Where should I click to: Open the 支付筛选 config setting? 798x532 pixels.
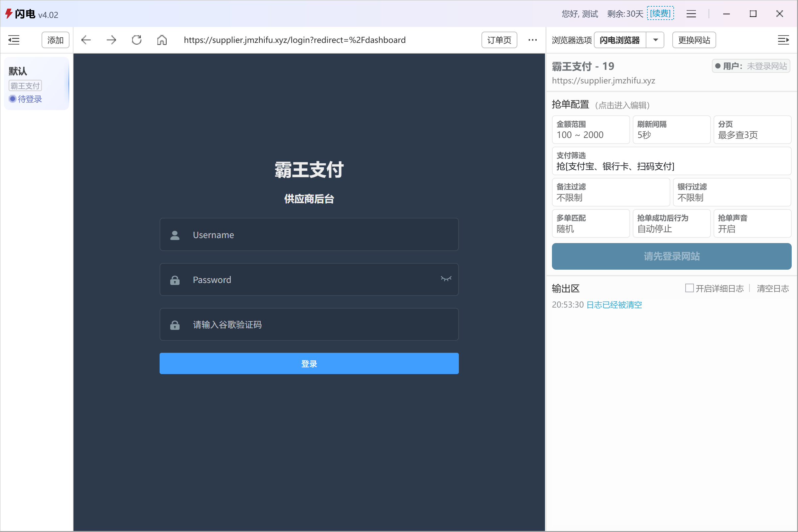671,161
